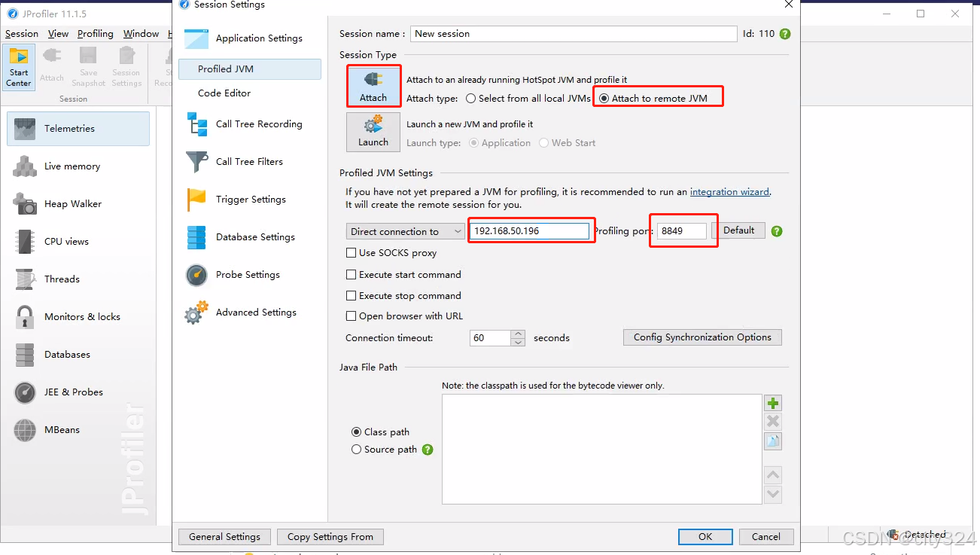Open the Live memory view
The width and height of the screenshot is (980, 555).
click(x=78, y=166)
